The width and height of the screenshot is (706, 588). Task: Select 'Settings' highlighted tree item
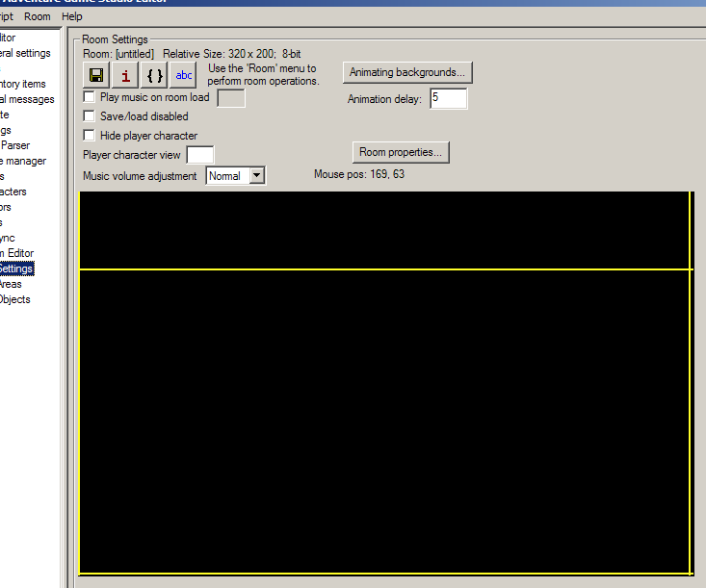(16, 269)
